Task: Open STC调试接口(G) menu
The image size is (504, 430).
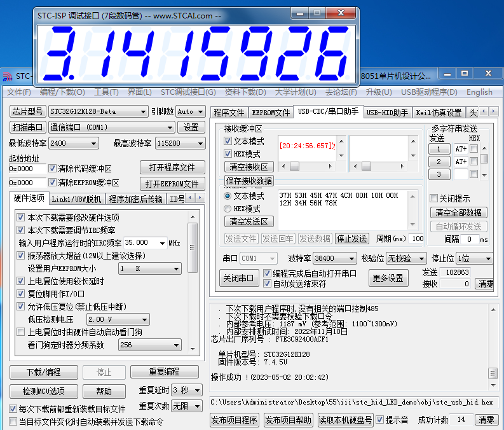Action: tap(188, 92)
